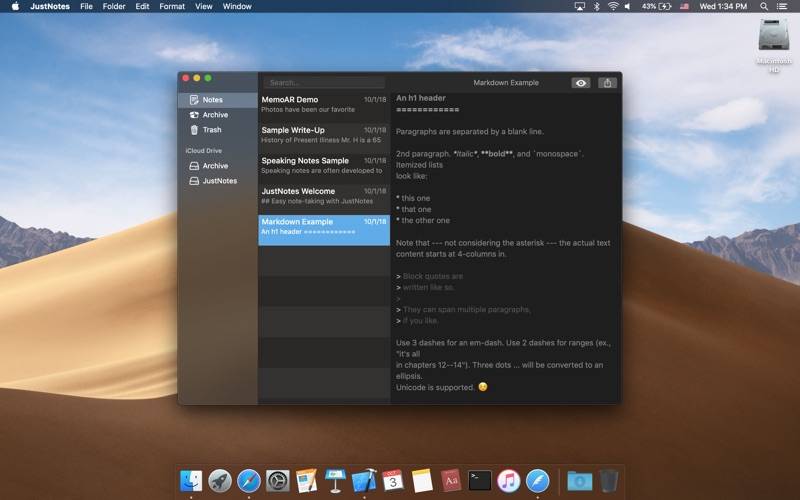Open the yellow Notes app in Dock

[x=422, y=481]
